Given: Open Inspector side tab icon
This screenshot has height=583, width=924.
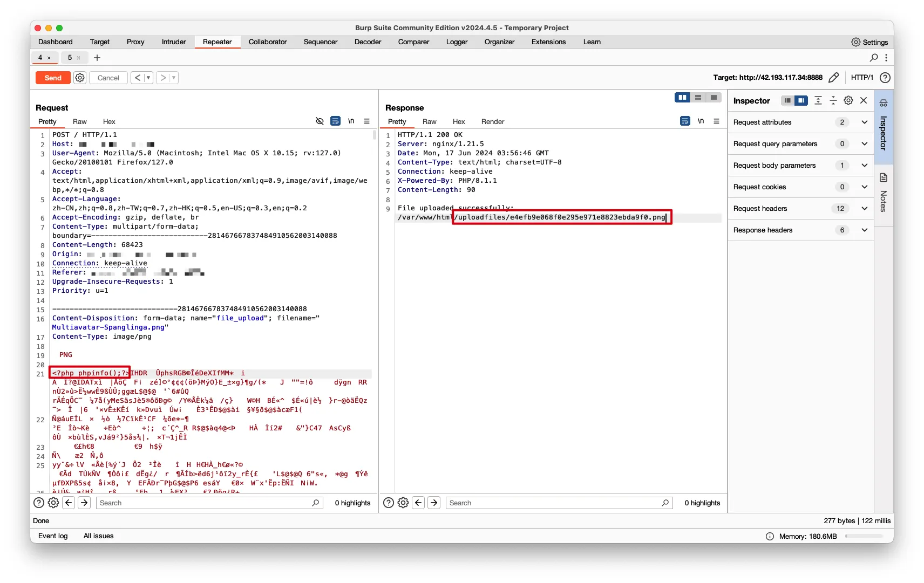Looking at the screenshot, I should pyautogui.click(x=884, y=103).
